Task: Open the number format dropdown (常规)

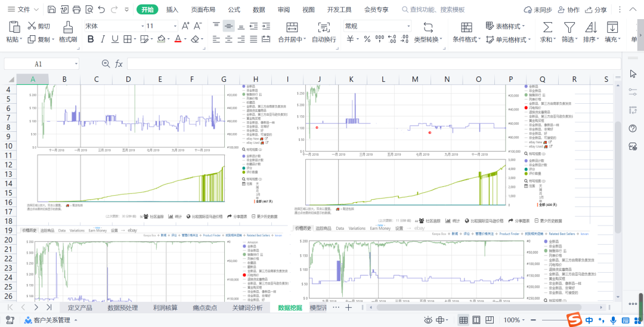Action: pos(408,26)
